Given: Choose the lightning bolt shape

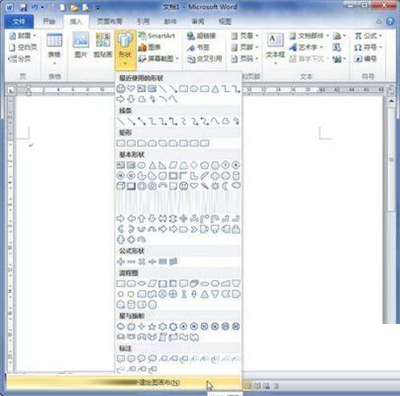Looking at the screenshot, I should point(204,186).
